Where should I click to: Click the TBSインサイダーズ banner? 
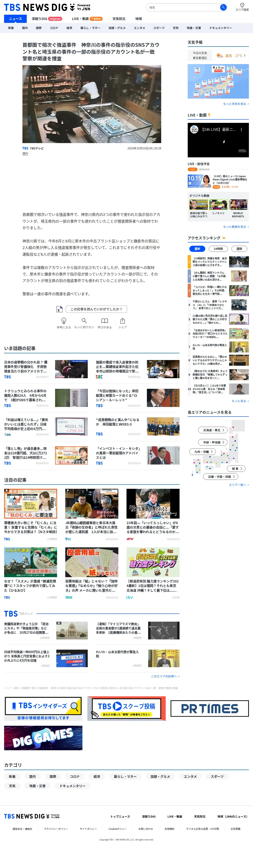43,708
